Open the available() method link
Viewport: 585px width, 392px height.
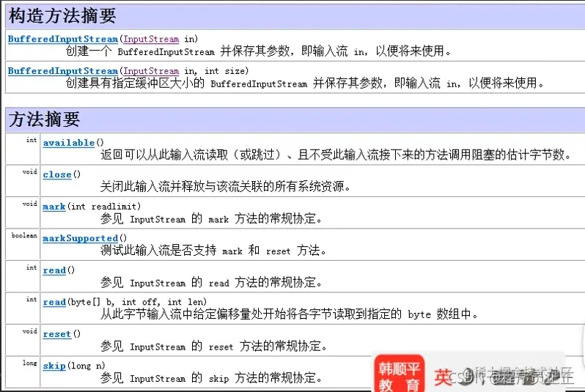(69, 143)
